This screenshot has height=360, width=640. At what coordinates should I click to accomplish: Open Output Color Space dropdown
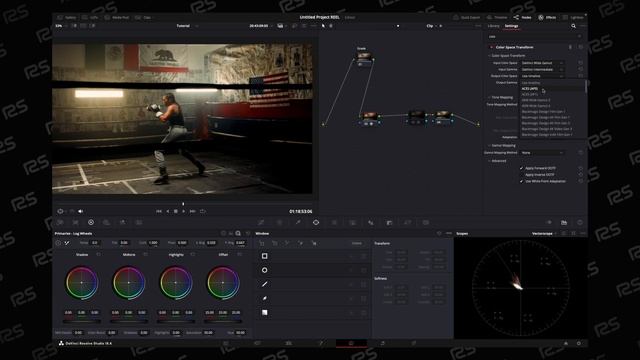(x=542, y=76)
